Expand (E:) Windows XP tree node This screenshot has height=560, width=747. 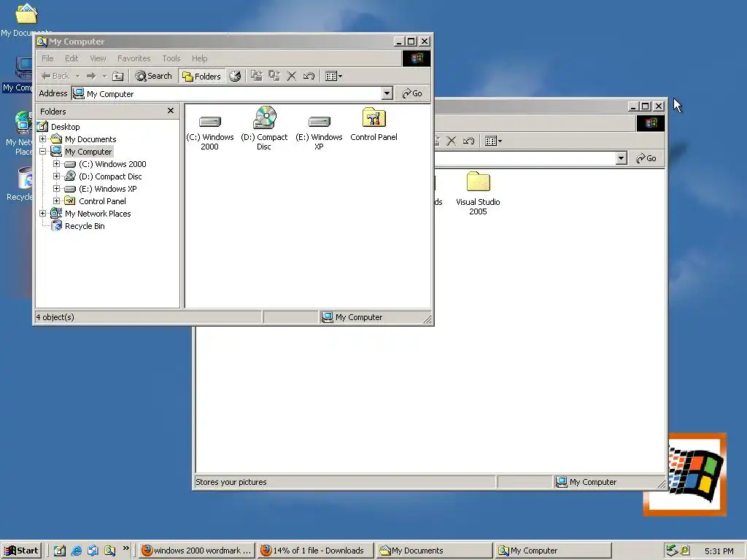[57, 189]
